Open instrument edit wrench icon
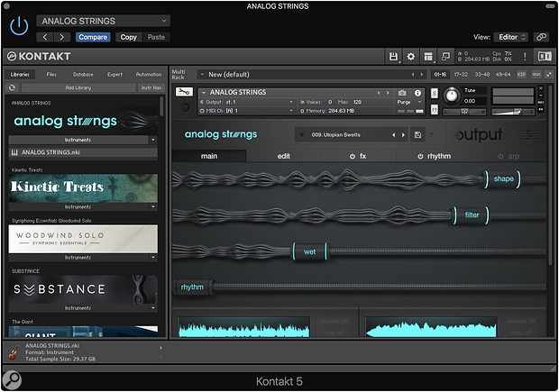Viewport: 559px width, 392px height. click(x=184, y=92)
